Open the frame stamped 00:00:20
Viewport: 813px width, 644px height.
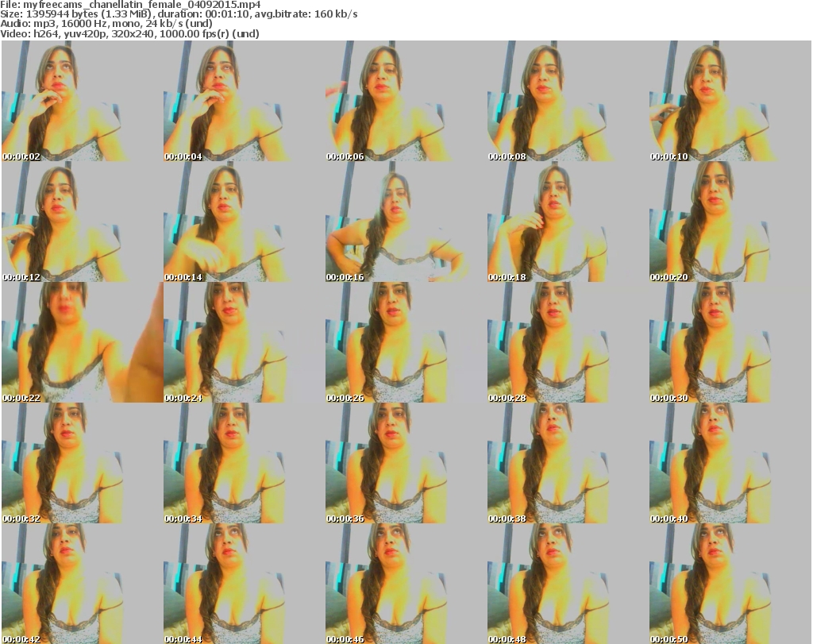(730, 222)
